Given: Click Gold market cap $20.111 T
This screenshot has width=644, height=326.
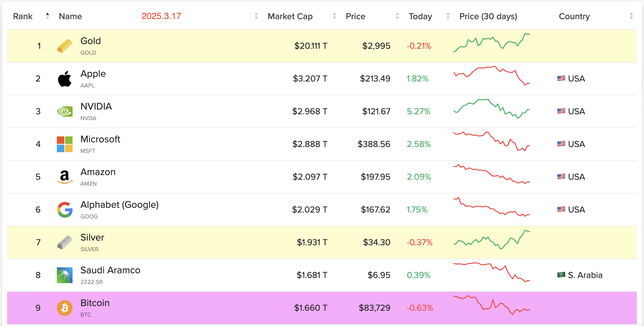Looking at the screenshot, I should tap(311, 46).
